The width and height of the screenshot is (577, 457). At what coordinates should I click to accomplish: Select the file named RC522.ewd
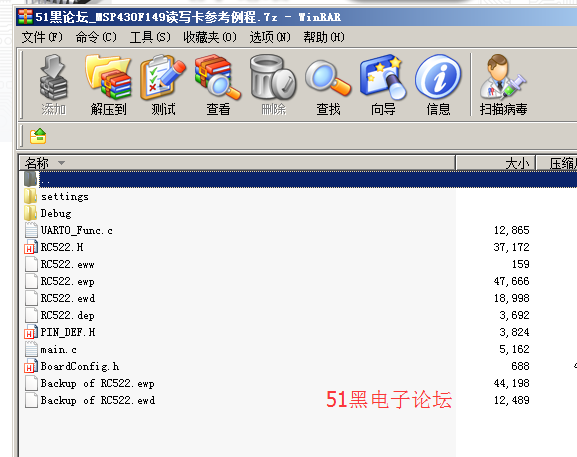click(68, 298)
